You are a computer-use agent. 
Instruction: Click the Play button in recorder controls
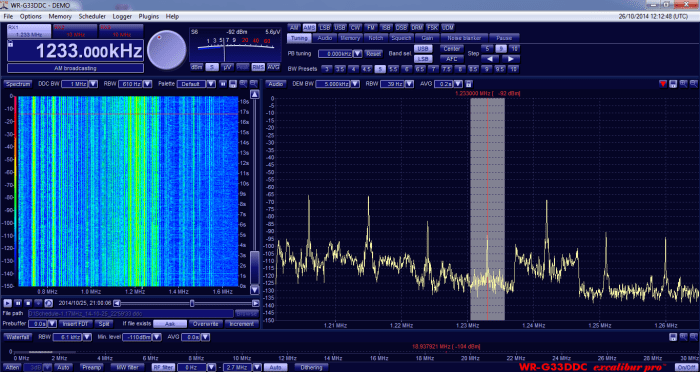click(x=8, y=303)
